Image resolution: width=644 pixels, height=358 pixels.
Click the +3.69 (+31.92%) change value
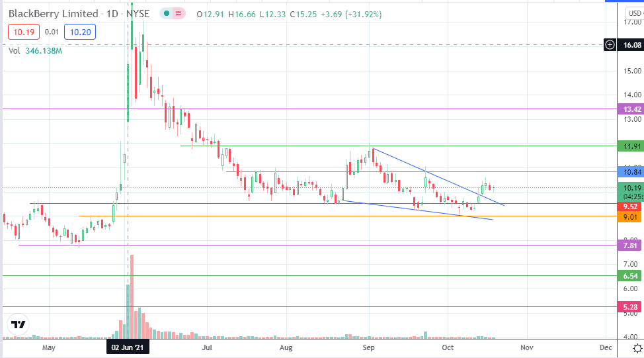[x=351, y=15]
